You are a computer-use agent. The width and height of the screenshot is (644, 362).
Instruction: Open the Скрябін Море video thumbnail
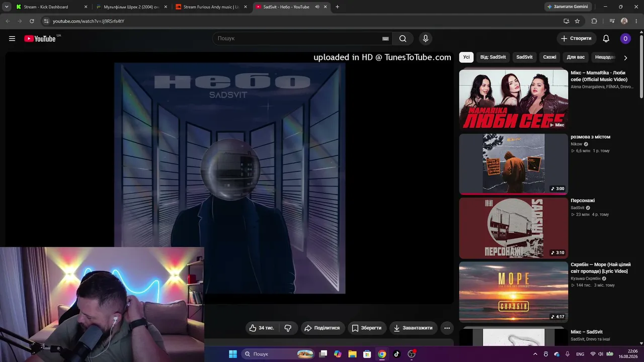[514, 292]
